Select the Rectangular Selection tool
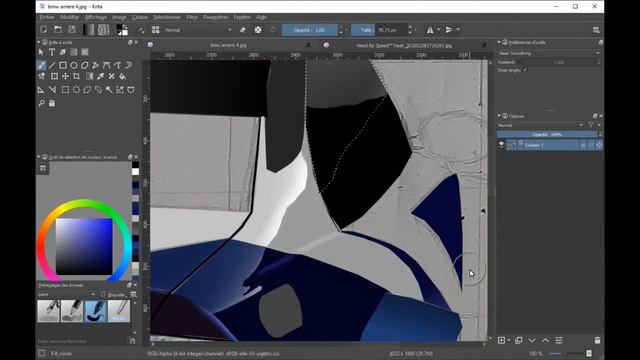This screenshot has height=360, width=640. [x=65, y=90]
